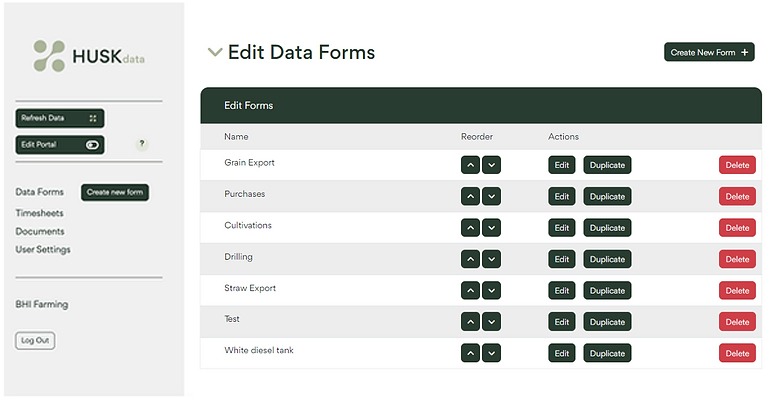Duplicate the Purchases form
Screen dimensions: 772x403
point(607,197)
